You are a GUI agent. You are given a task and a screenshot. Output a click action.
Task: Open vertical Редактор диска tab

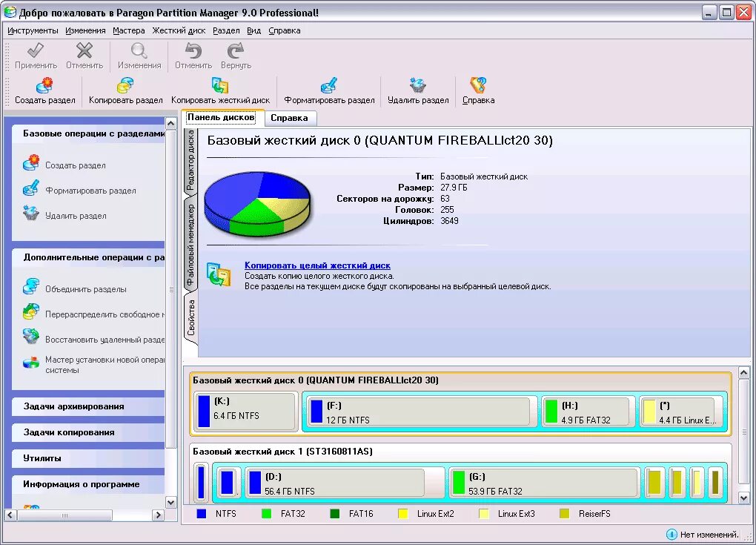(x=190, y=159)
